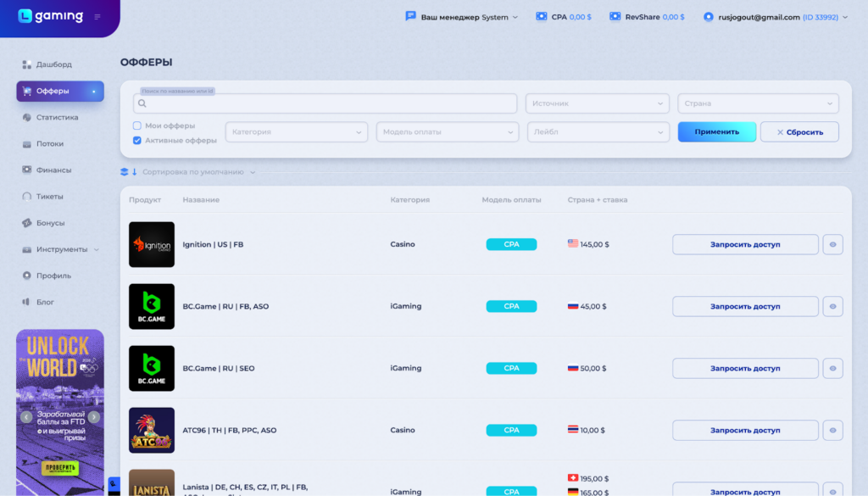Click US flag next to 145,00 $
Viewport: 868px width, 496px height.
573,243
